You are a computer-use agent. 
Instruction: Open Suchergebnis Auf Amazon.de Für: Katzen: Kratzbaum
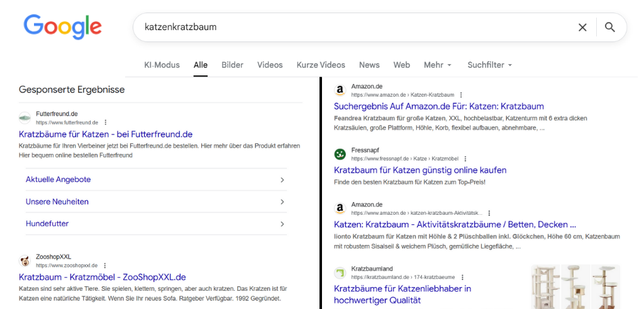coord(438,106)
